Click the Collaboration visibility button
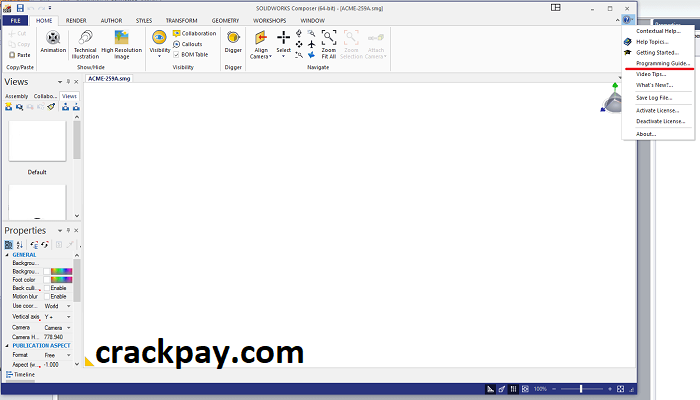This screenshot has height=400, width=700. (194, 33)
